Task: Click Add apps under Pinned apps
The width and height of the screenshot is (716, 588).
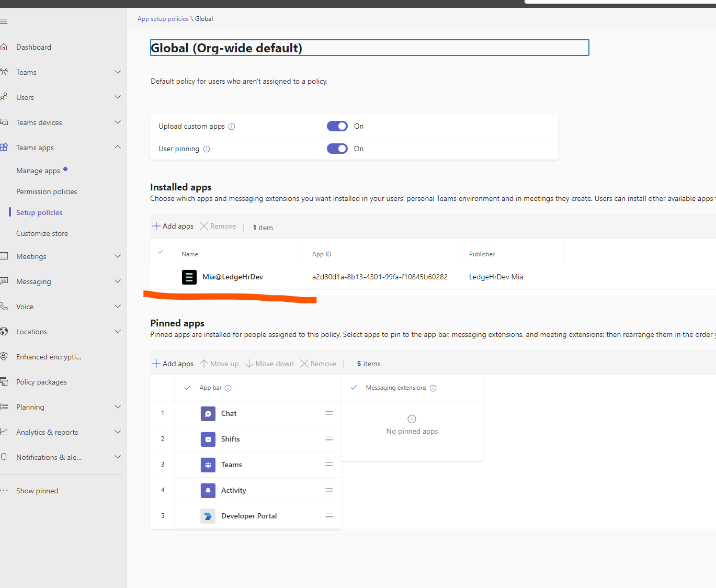Action: [173, 363]
